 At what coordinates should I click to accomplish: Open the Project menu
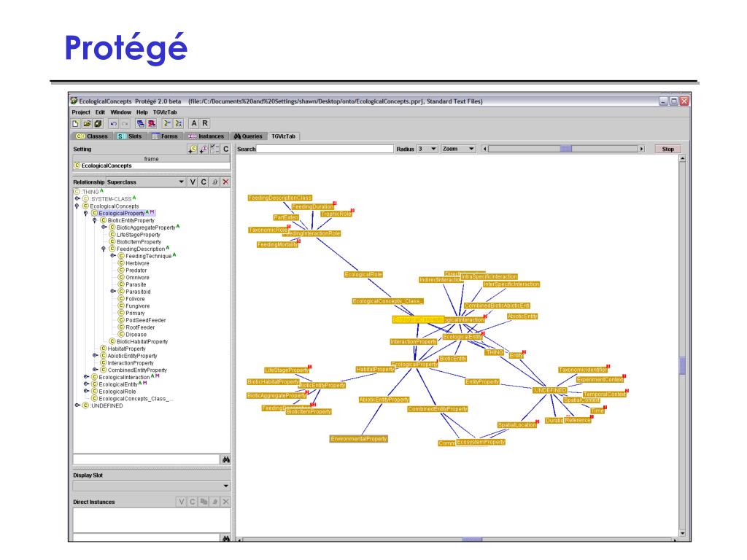coord(81,112)
